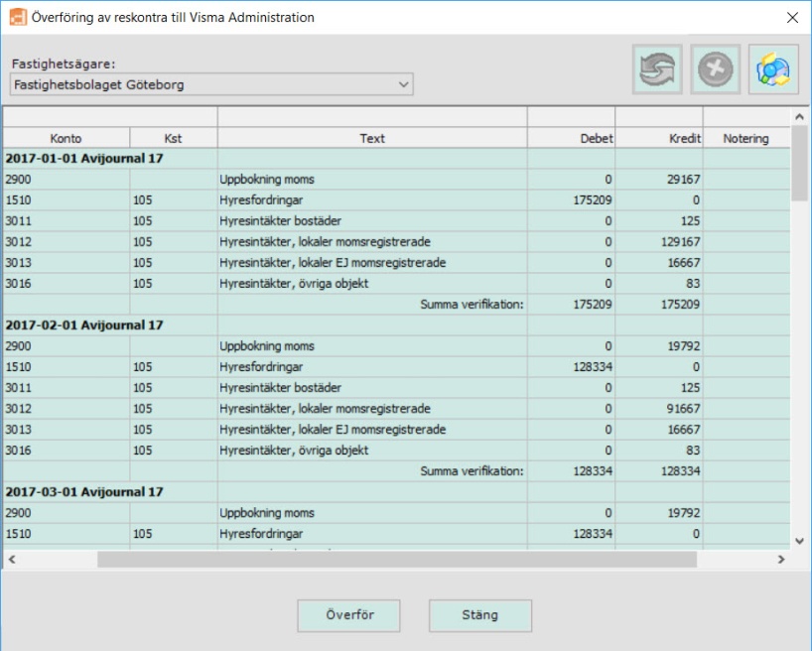Click Summa verifikation Debet 128334
Image resolution: width=812 pixels, height=651 pixels.
coord(593,471)
